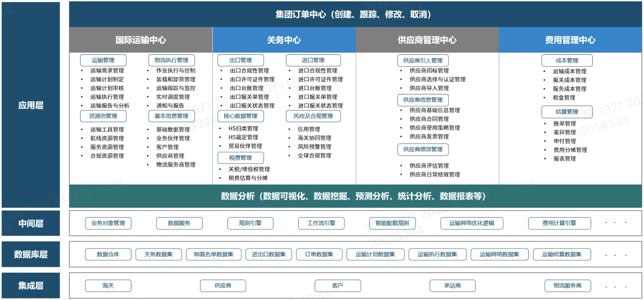
Task: Open the 供应商引入管理 module box
Action: point(423,60)
